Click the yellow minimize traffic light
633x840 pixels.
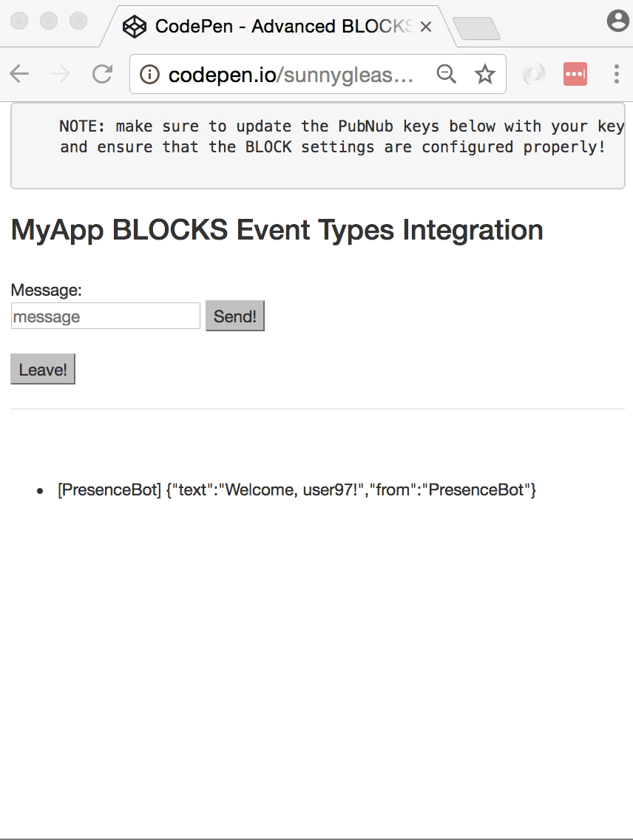click(x=47, y=22)
